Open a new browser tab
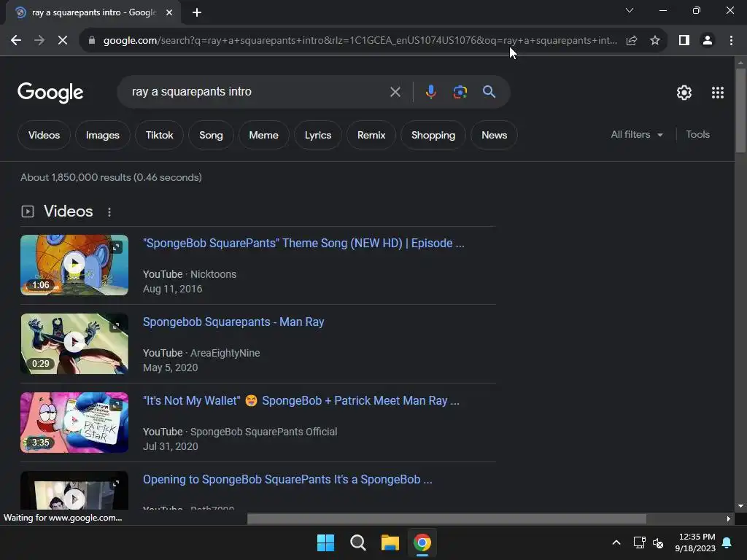Screen dimensions: 747x560 tap(197, 12)
